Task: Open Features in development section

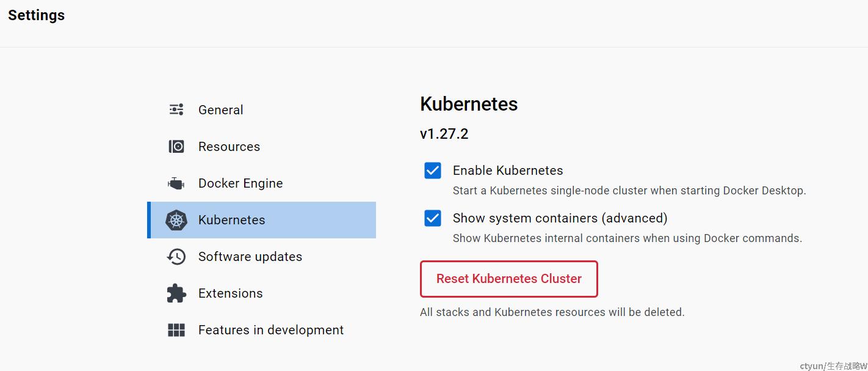Action: [261, 330]
